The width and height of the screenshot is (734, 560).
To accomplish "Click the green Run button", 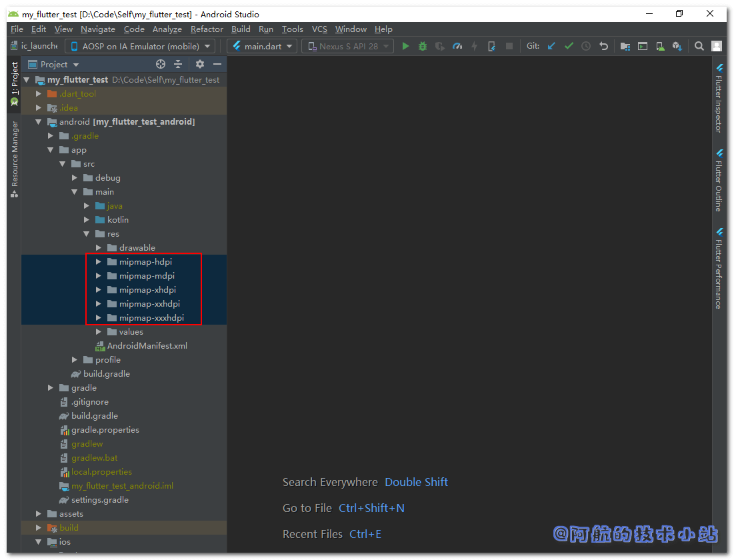I will click(x=405, y=46).
